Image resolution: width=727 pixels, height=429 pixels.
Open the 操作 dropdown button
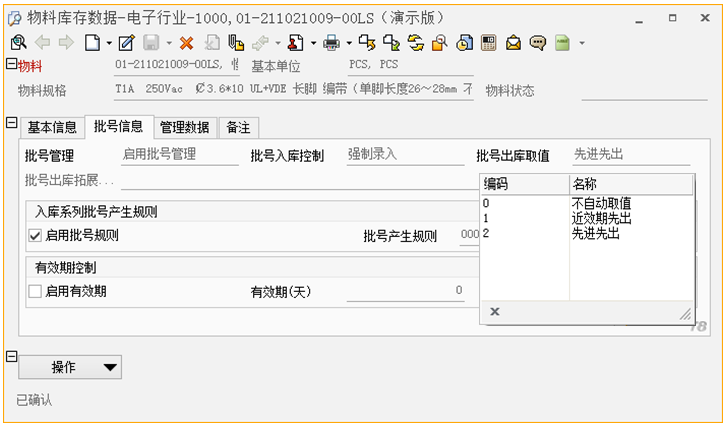[70, 367]
